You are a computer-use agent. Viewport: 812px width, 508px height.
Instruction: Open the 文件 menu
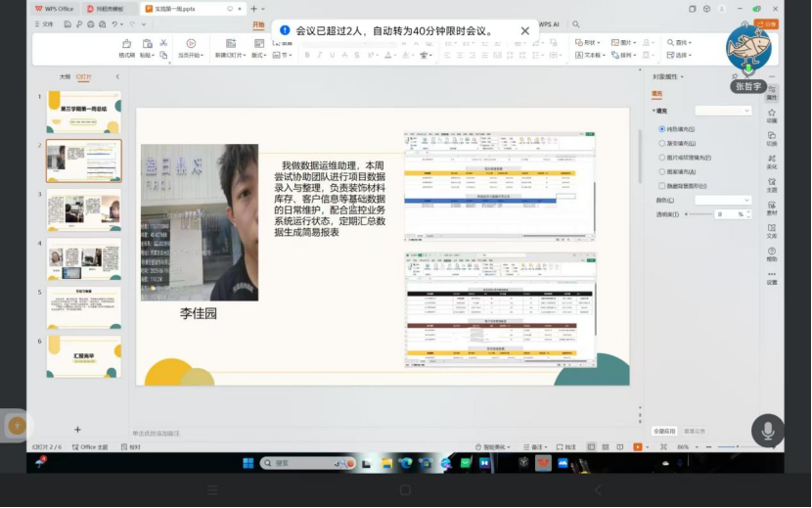[44, 23]
